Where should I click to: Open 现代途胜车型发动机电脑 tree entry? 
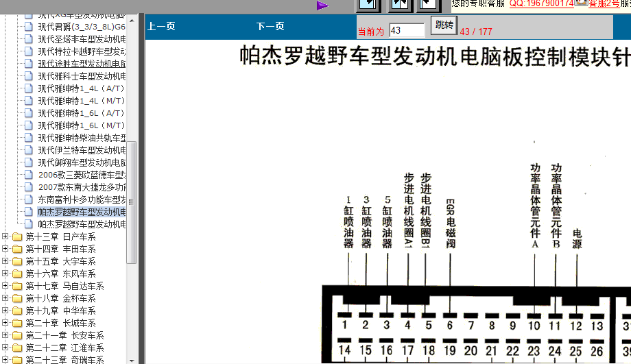pos(82,64)
